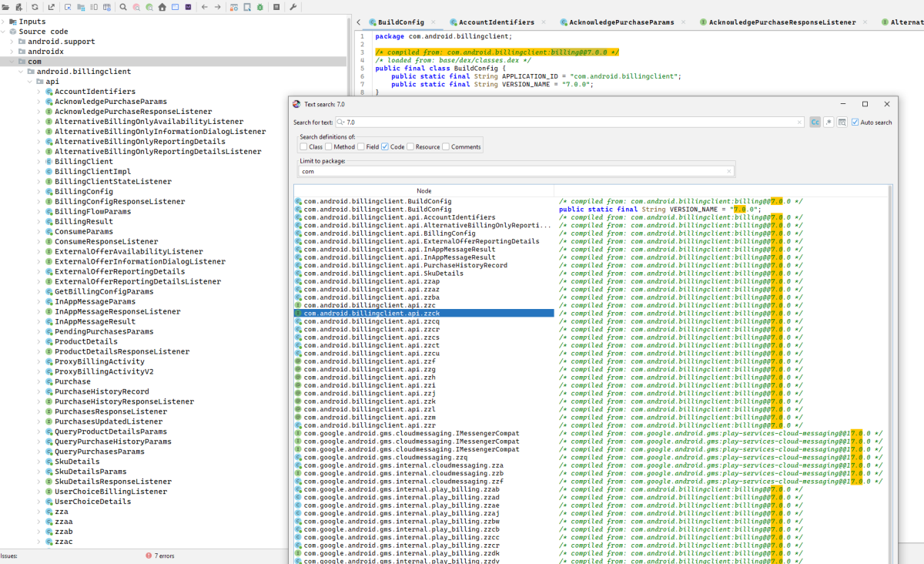Navigate forward with the right arrow
924x564 pixels.
point(218,7)
